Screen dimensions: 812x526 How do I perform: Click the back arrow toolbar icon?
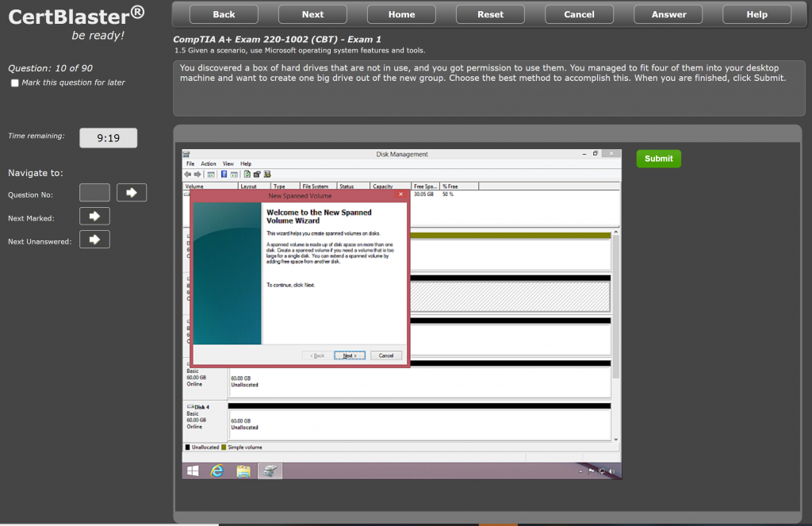click(x=188, y=175)
